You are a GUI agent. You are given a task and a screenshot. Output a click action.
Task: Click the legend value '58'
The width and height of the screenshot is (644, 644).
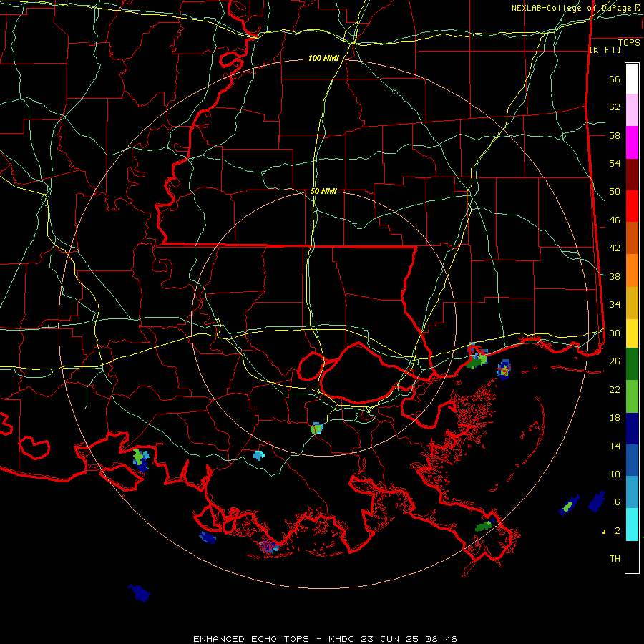615,135
